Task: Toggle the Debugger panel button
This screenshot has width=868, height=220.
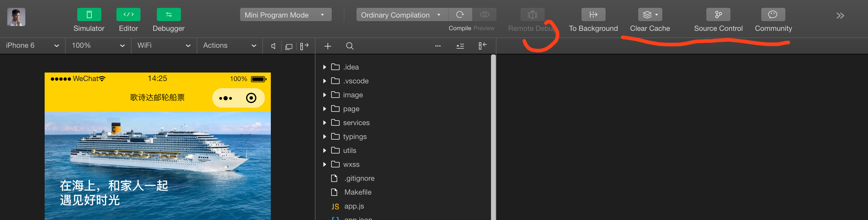Action: 169,15
